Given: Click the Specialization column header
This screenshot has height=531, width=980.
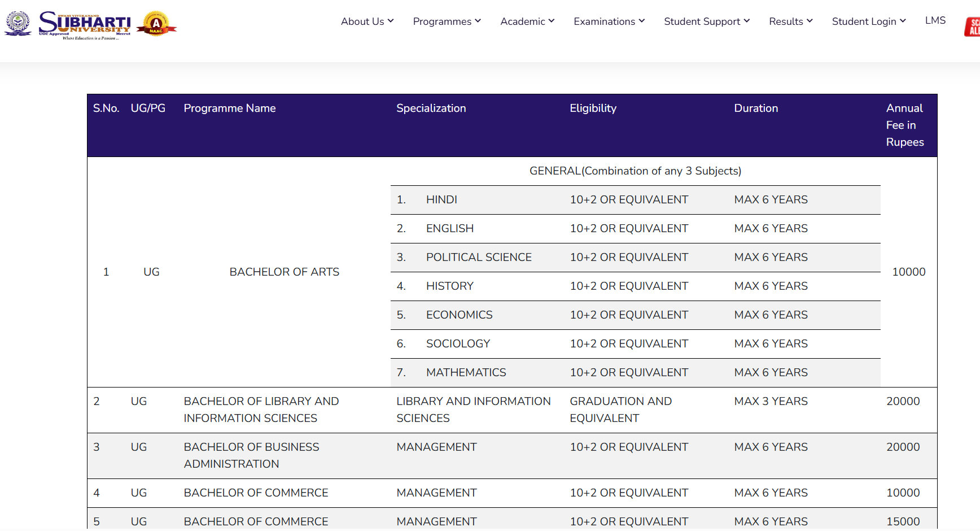Looking at the screenshot, I should [431, 108].
